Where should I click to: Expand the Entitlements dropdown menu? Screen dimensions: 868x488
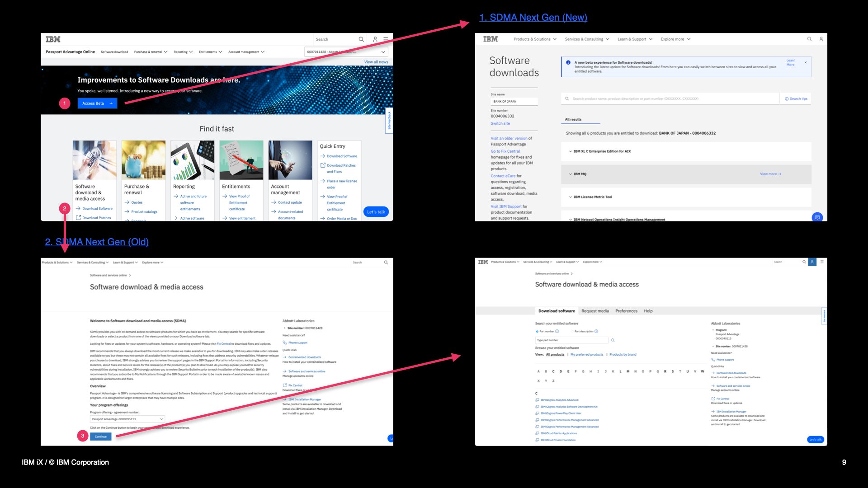point(210,52)
